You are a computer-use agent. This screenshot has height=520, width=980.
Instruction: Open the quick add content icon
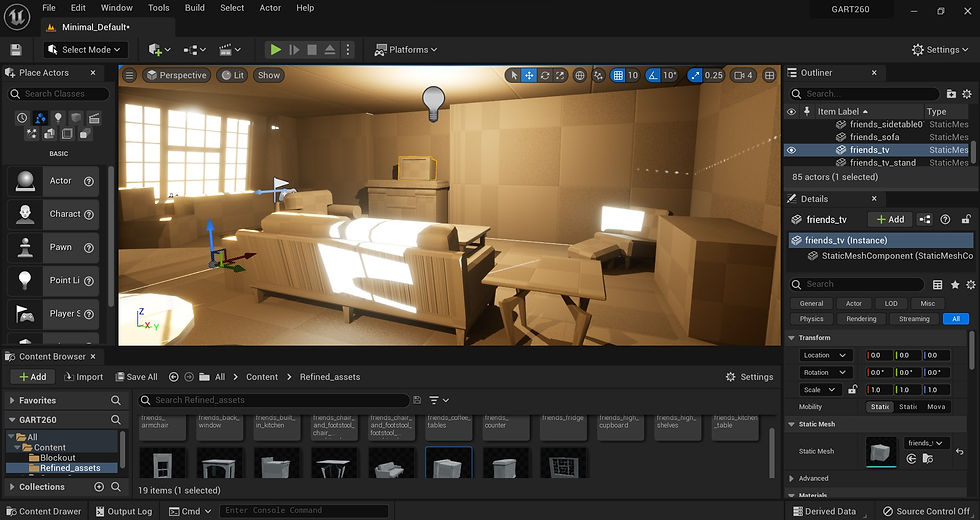pyautogui.click(x=157, y=49)
